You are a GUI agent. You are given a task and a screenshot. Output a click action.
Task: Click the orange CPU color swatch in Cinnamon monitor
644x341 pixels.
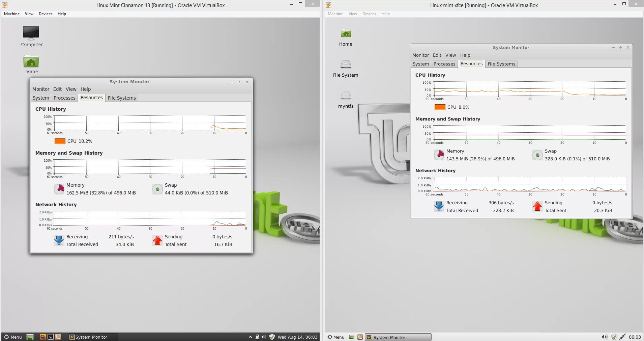60,141
